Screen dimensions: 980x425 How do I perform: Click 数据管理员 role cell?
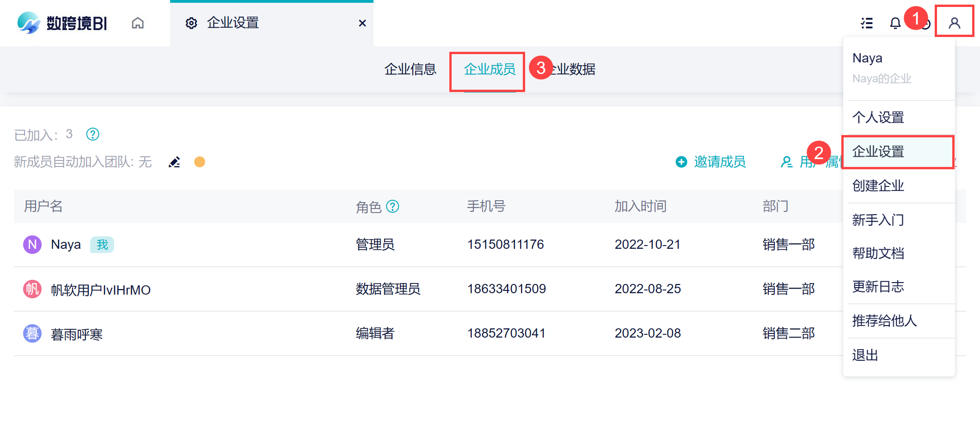[x=388, y=289]
